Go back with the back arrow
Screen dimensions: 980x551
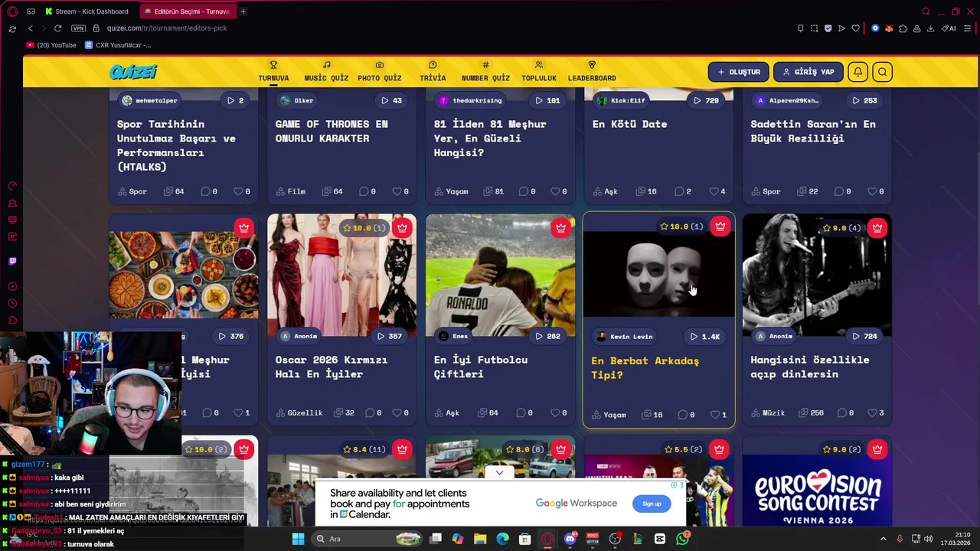pos(31,28)
